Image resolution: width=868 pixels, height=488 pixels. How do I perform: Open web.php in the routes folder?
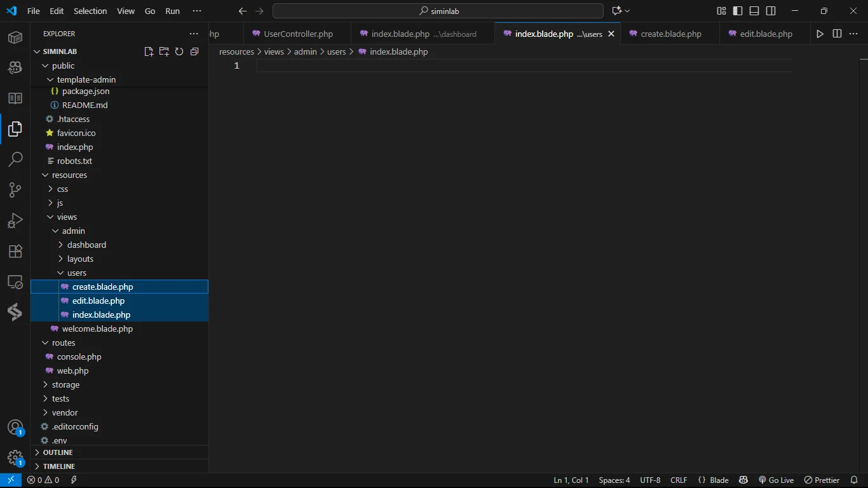72,370
